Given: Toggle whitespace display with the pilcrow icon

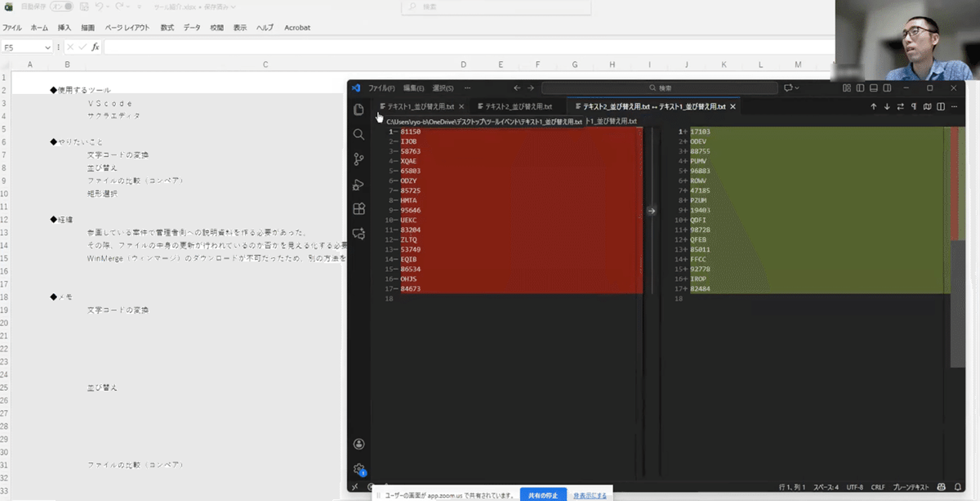Looking at the screenshot, I should pyautogui.click(x=914, y=107).
